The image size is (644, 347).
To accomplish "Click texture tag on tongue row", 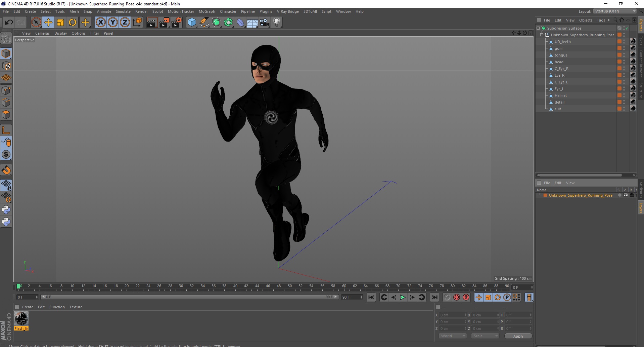I will (x=633, y=55).
